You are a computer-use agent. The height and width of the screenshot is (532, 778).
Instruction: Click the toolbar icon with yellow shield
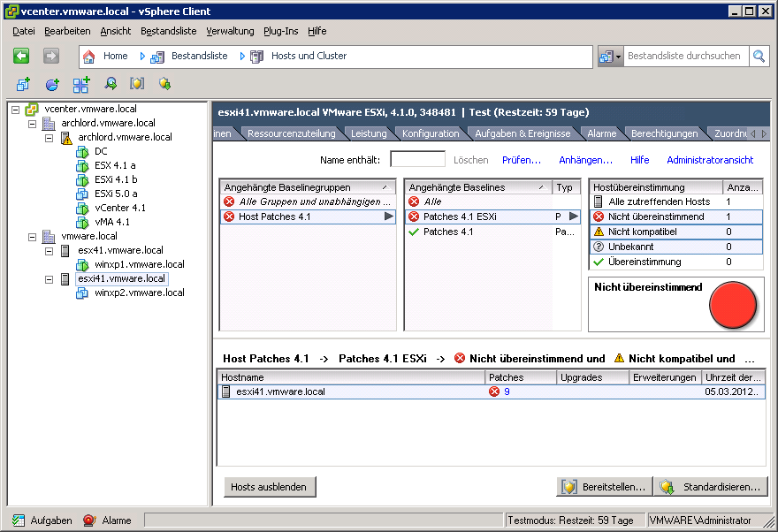point(137,85)
